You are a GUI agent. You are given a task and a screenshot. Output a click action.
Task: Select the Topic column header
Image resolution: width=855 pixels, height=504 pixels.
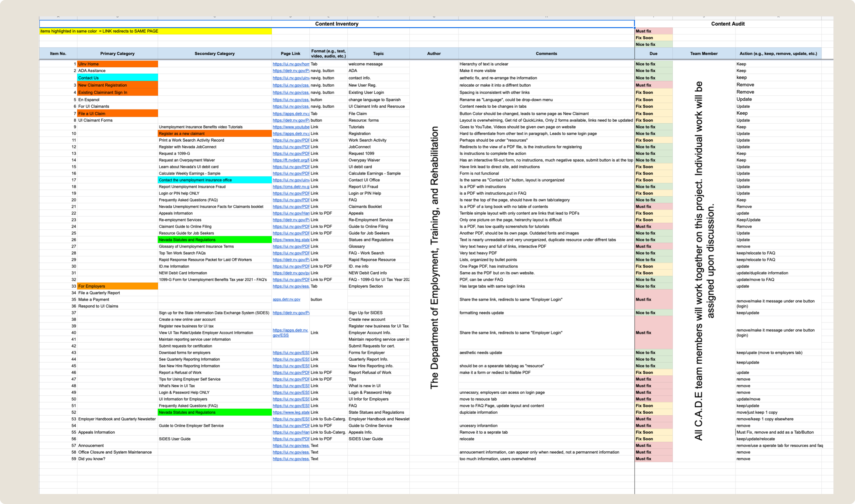[x=378, y=53]
